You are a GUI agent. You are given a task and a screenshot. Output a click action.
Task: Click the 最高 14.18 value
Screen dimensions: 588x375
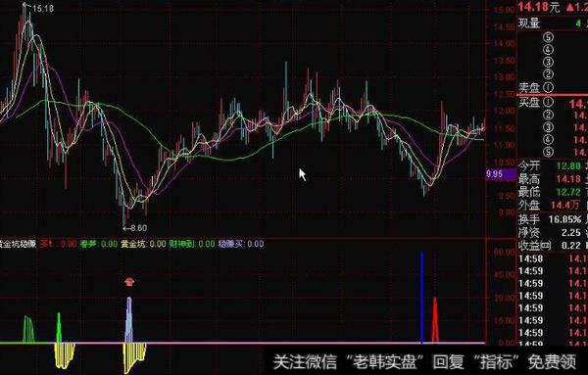pos(568,179)
